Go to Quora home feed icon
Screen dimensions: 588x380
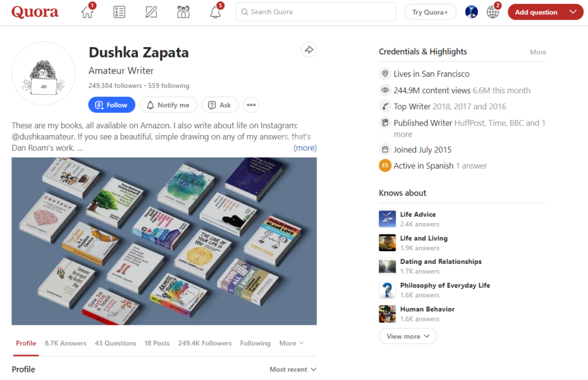pos(87,11)
